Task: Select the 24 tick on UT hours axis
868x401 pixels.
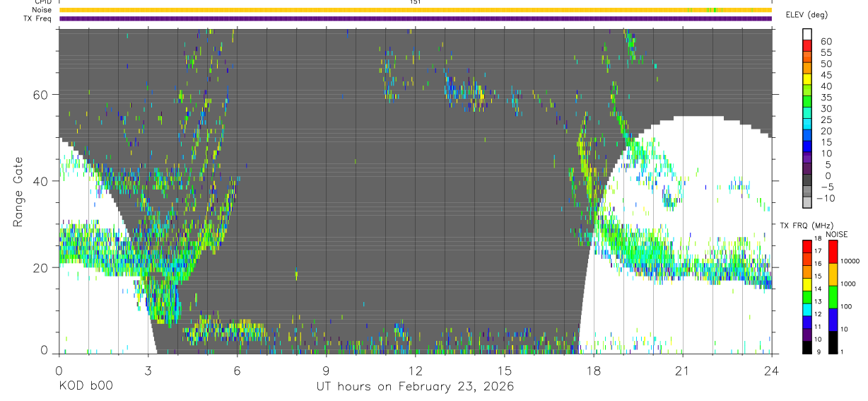Action: click(x=772, y=371)
